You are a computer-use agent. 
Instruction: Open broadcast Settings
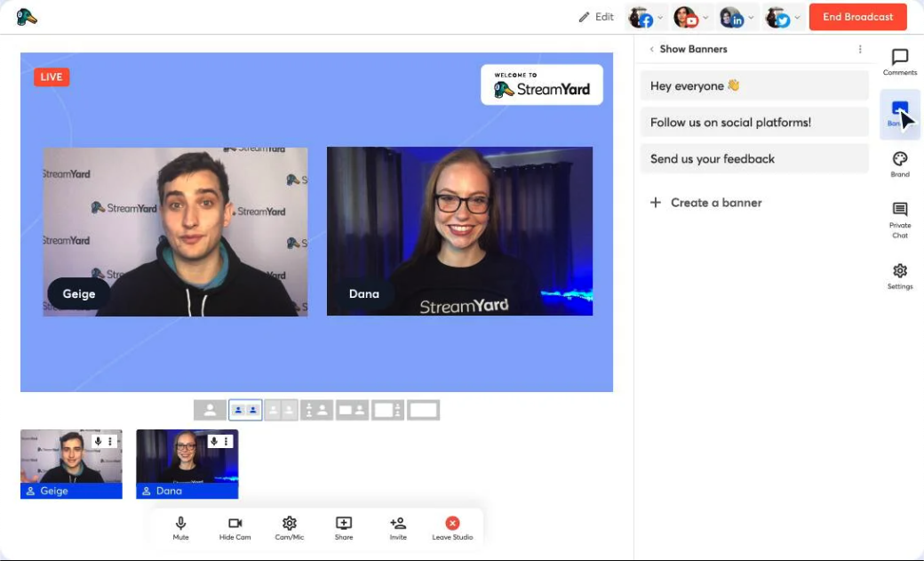(x=899, y=276)
